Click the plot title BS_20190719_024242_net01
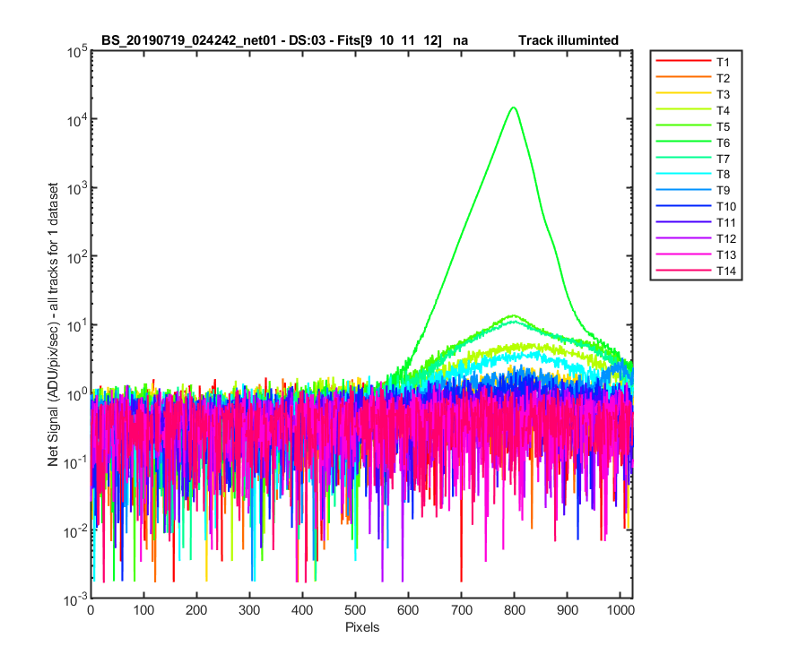Viewport: 807px width, 672px height. (x=189, y=40)
